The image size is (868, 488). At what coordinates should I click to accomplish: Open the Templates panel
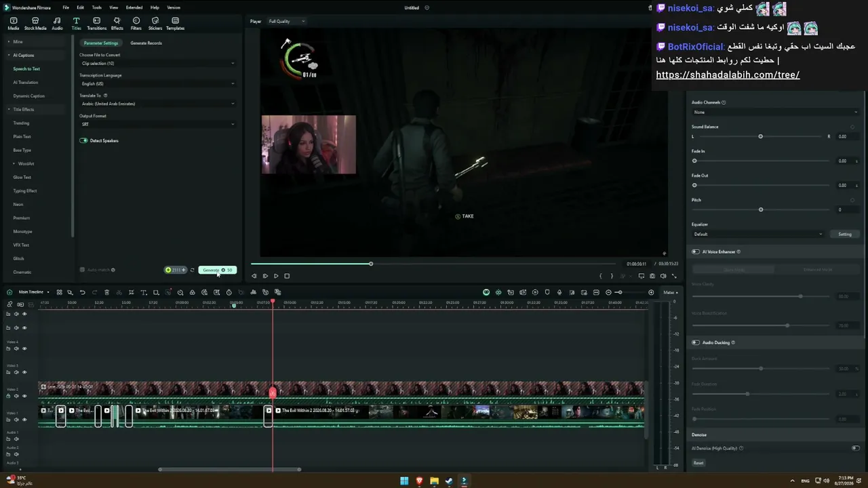175,24
